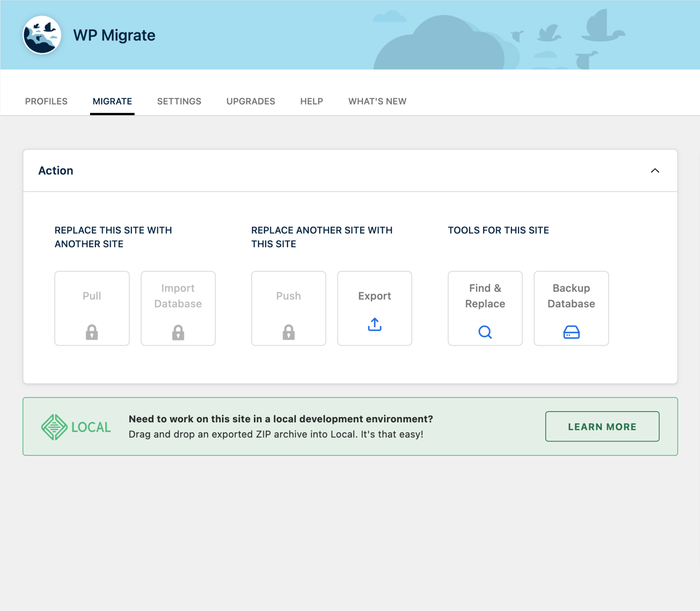Open the PROFILES tab
This screenshot has height=611, width=700.
click(46, 101)
